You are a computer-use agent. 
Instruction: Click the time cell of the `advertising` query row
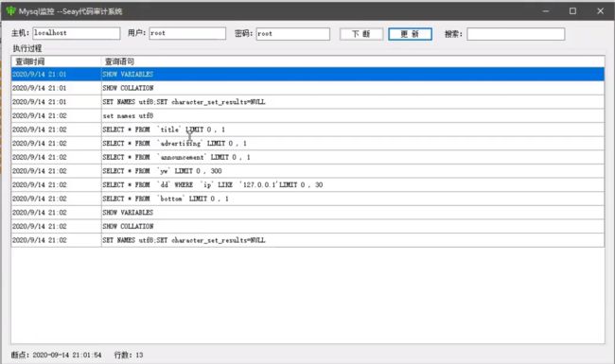pos(56,144)
